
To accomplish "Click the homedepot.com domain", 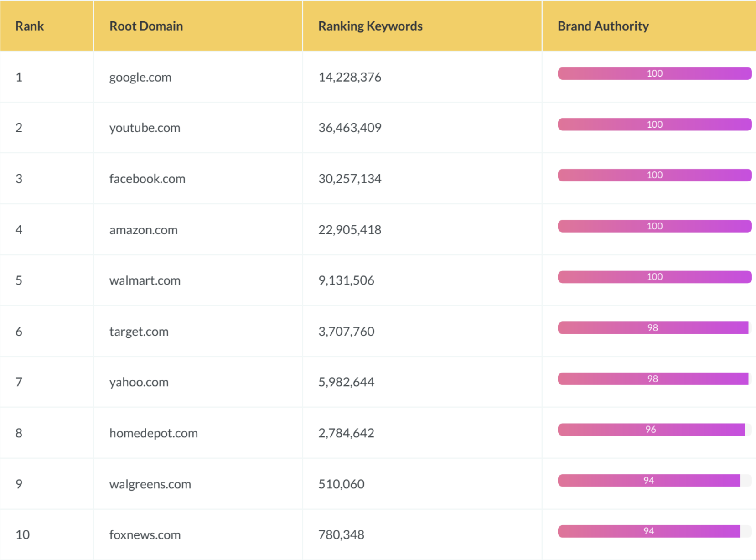I will [154, 433].
